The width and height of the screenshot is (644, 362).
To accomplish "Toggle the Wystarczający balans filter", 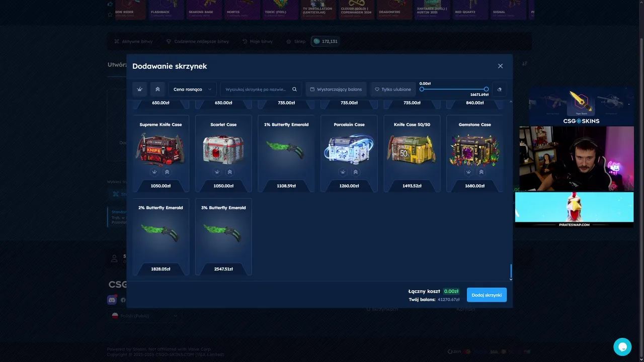I will click(x=336, y=89).
